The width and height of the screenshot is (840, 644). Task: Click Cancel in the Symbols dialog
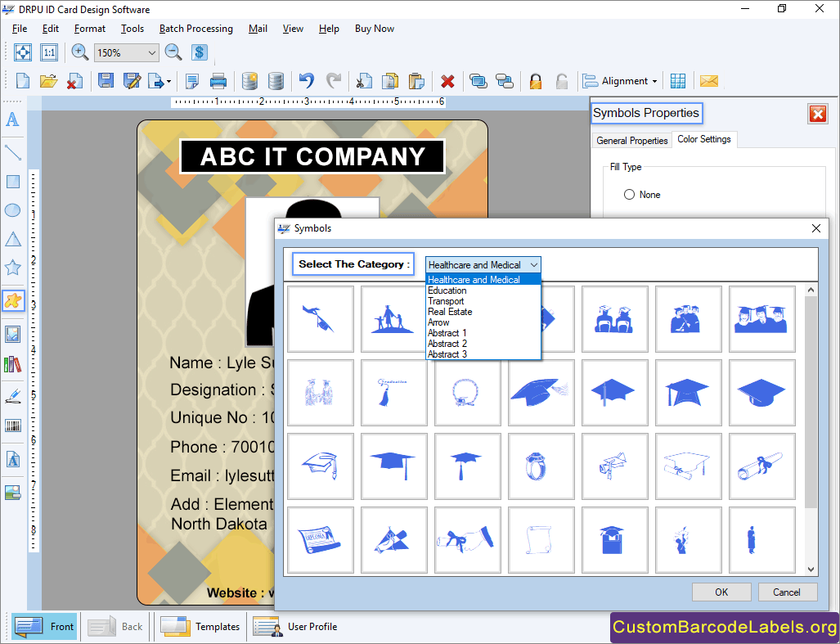(x=787, y=592)
